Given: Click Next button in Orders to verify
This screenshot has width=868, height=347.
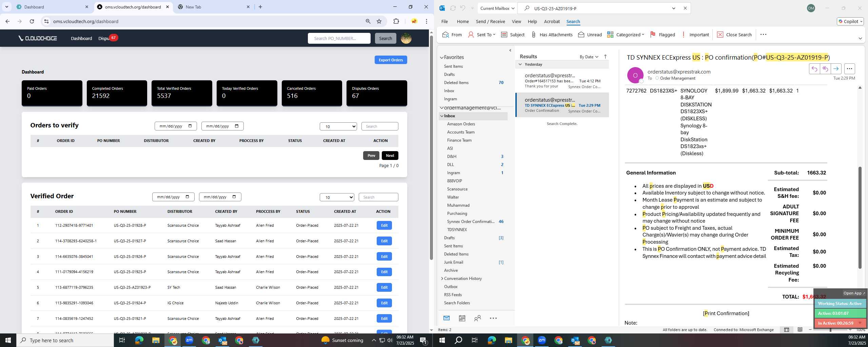Looking at the screenshot, I should (390, 156).
